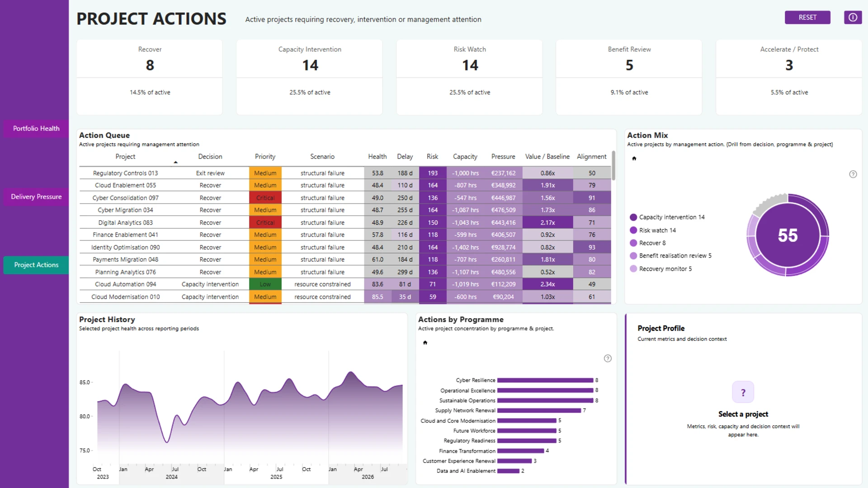Select the Regulatory Controls 013 project row

click(x=345, y=173)
